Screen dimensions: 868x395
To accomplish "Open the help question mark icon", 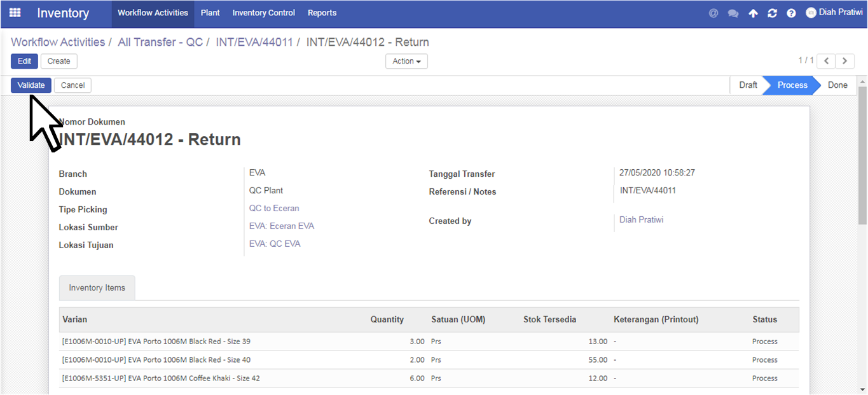I will click(791, 13).
